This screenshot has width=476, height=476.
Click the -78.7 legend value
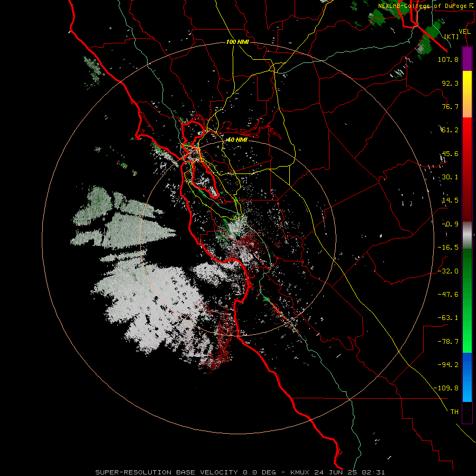[x=448, y=342]
